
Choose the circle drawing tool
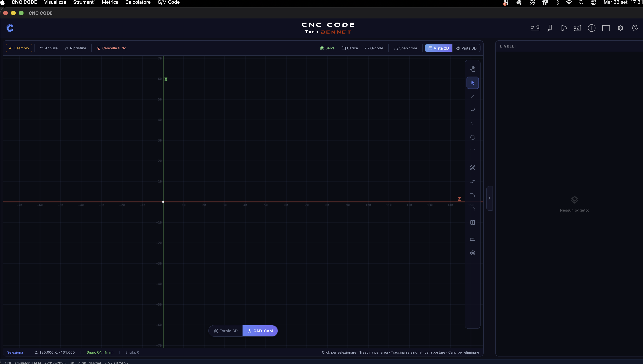click(473, 138)
